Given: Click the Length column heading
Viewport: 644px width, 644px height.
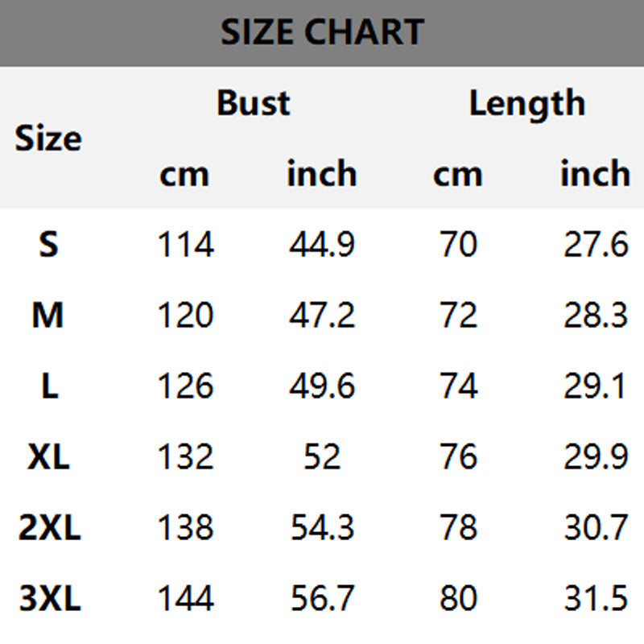Looking at the screenshot, I should coord(527,105).
